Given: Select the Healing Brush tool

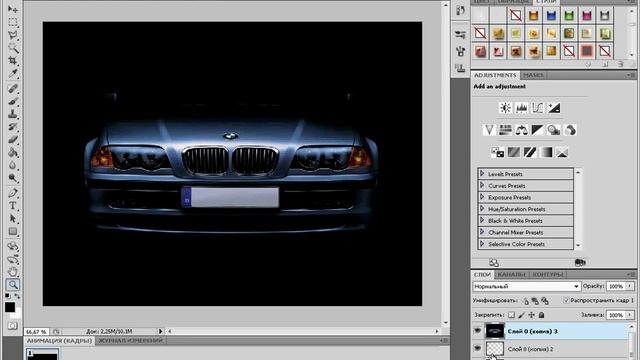Looking at the screenshot, I should click(13, 88).
